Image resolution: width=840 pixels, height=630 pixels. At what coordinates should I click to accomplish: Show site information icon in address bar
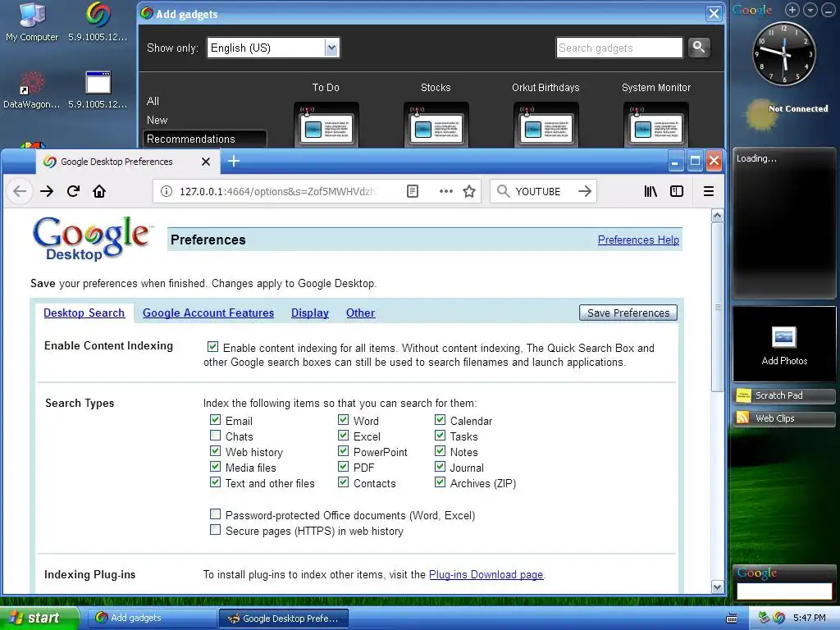click(x=167, y=191)
